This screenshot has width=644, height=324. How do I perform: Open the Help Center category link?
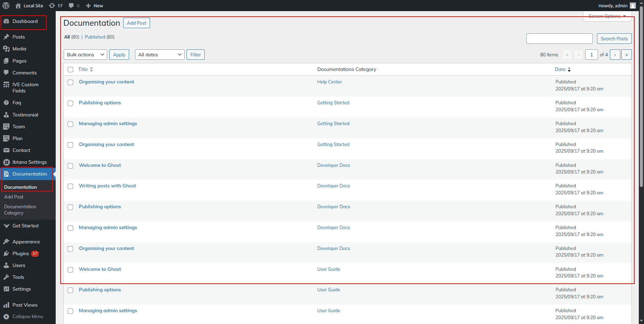[x=329, y=82]
